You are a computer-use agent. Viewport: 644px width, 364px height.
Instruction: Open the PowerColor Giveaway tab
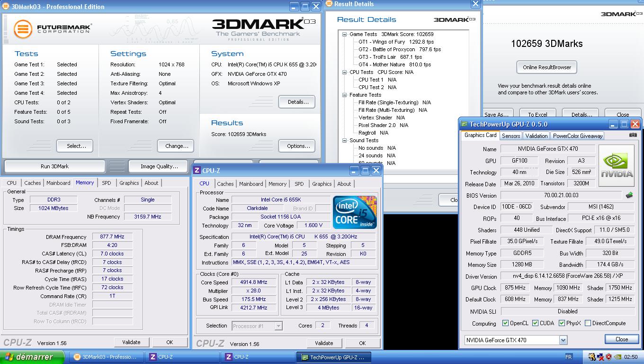(578, 136)
